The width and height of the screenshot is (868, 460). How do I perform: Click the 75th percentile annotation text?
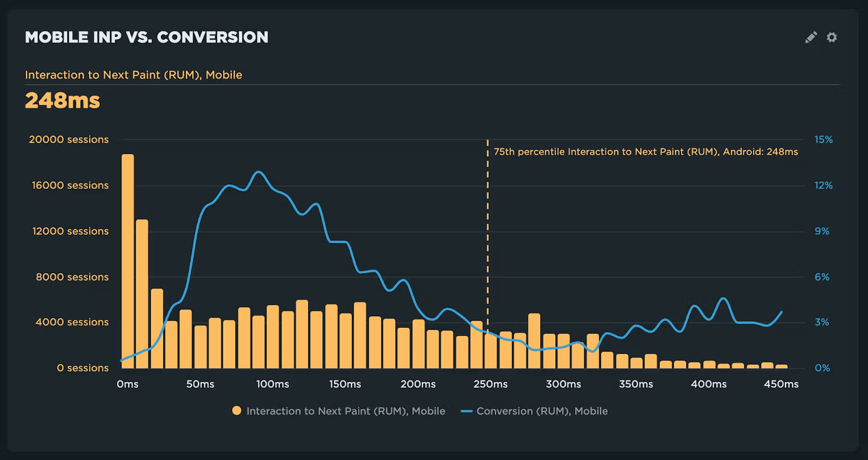coord(647,152)
